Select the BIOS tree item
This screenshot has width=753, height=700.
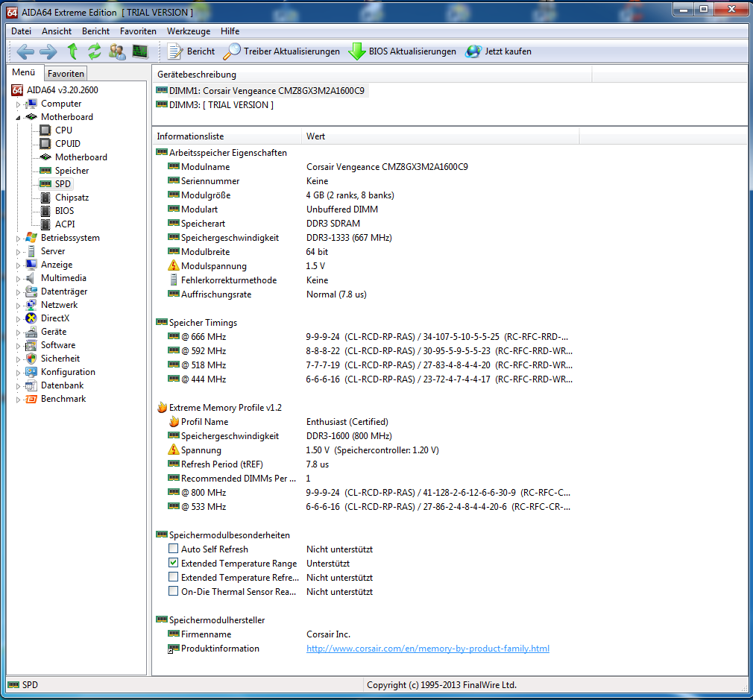point(64,211)
